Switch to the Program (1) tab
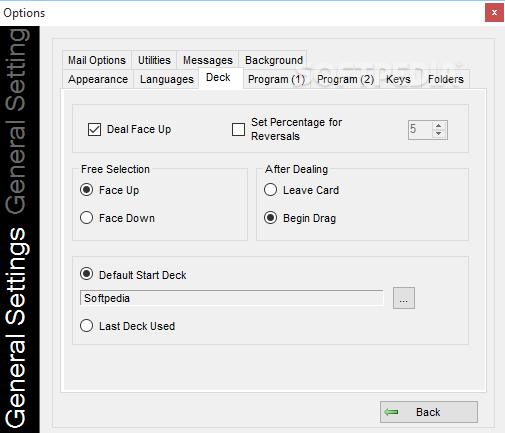Screen dimensions: 505x433 [x=276, y=79]
